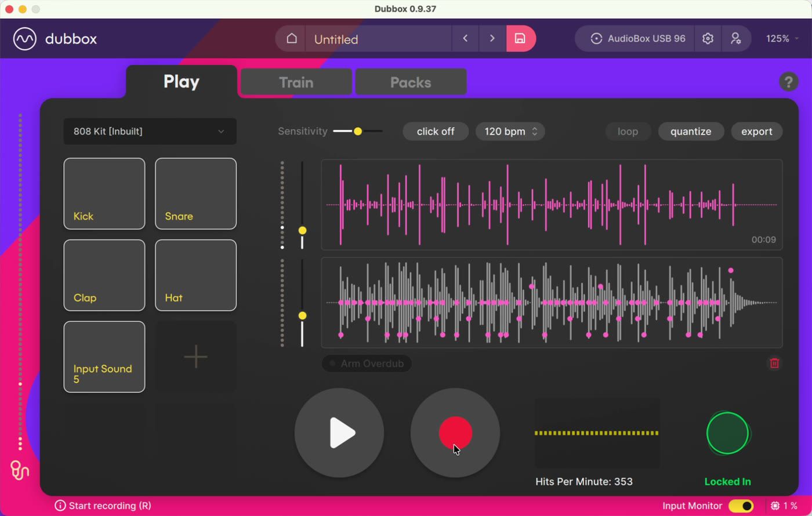Toggle the click off metronome
The width and height of the screenshot is (812, 516).
coord(436,132)
